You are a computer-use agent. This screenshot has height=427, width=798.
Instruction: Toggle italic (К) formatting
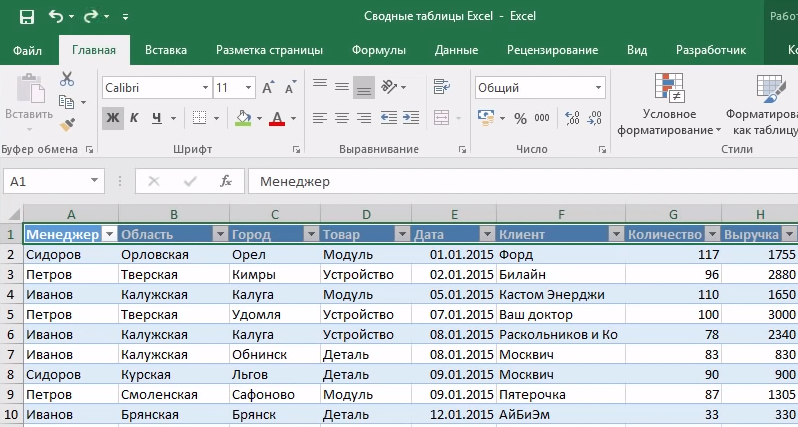[137, 118]
